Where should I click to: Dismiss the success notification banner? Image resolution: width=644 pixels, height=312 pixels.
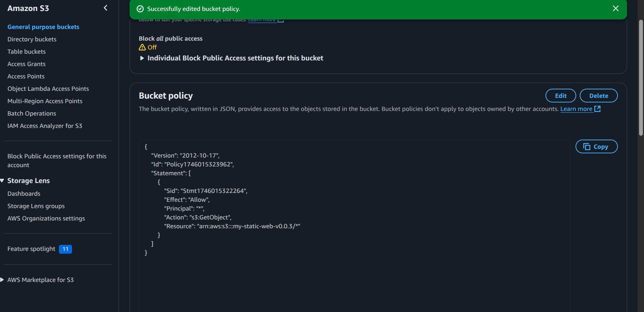tap(615, 8)
